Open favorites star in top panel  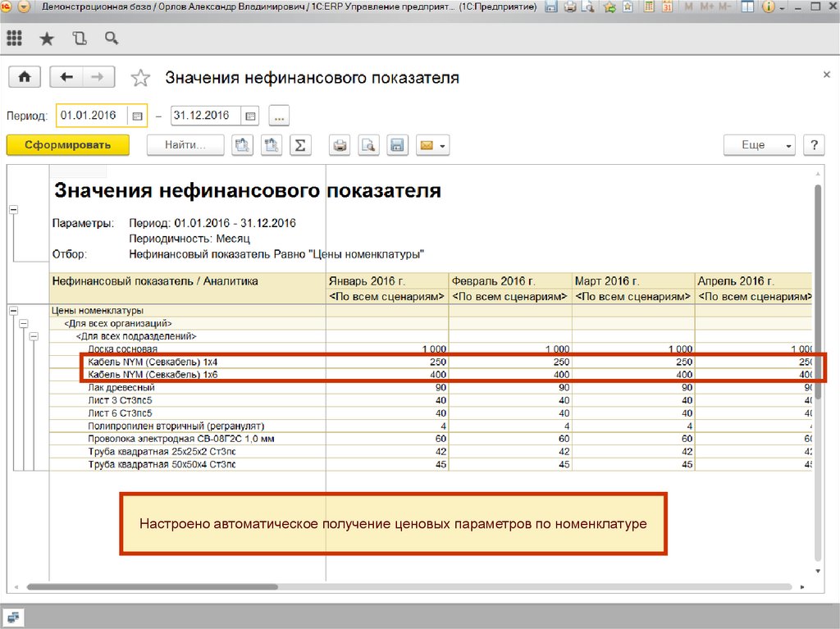(47, 39)
